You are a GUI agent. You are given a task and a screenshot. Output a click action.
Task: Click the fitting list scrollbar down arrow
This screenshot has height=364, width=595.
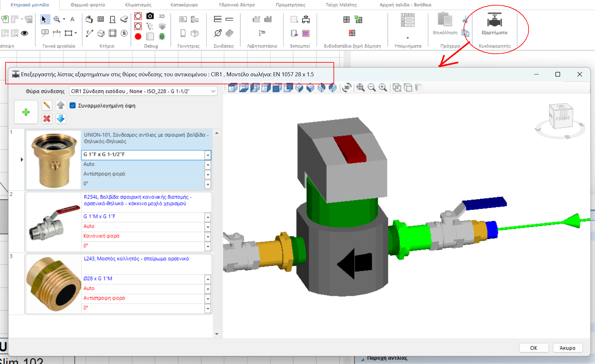[x=217, y=334]
